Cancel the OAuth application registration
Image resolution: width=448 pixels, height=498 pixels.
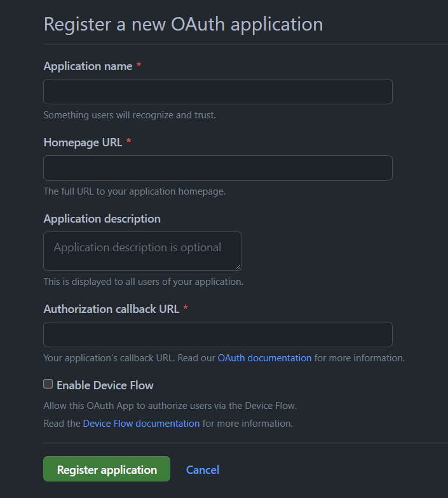[203, 470]
